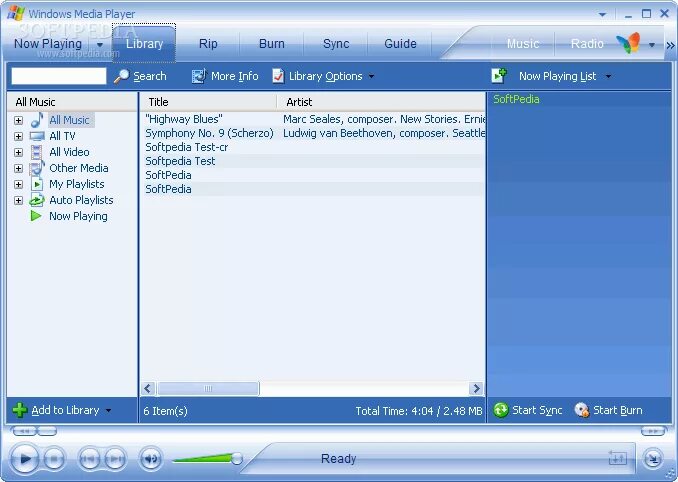Click the volume slider knob

[x=237, y=459]
